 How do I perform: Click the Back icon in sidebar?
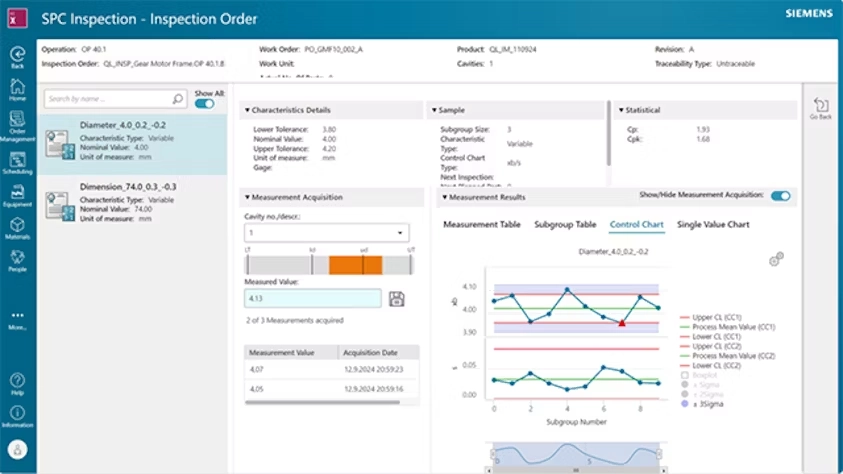17,55
